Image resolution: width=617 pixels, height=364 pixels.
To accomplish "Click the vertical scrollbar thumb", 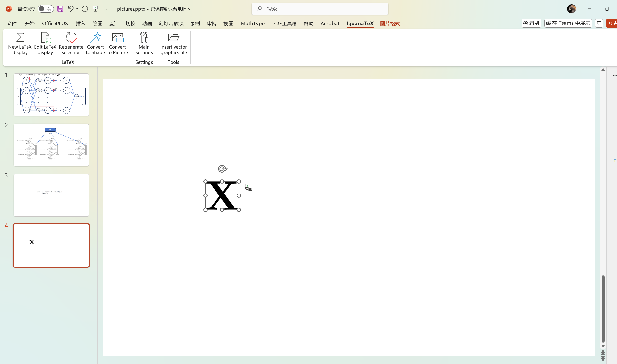I will point(603,308).
